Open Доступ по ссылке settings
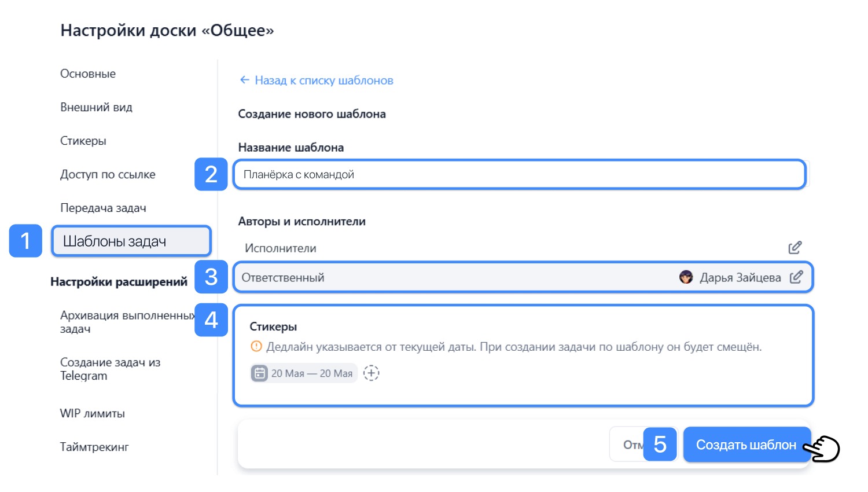Screen dimensions: 868x492 pyautogui.click(x=108, y=174)
